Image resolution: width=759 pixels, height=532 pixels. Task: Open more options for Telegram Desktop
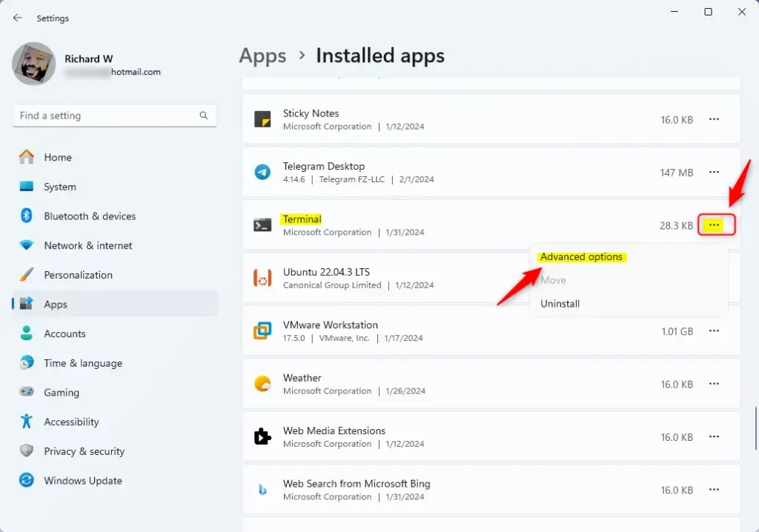(714, 172)
